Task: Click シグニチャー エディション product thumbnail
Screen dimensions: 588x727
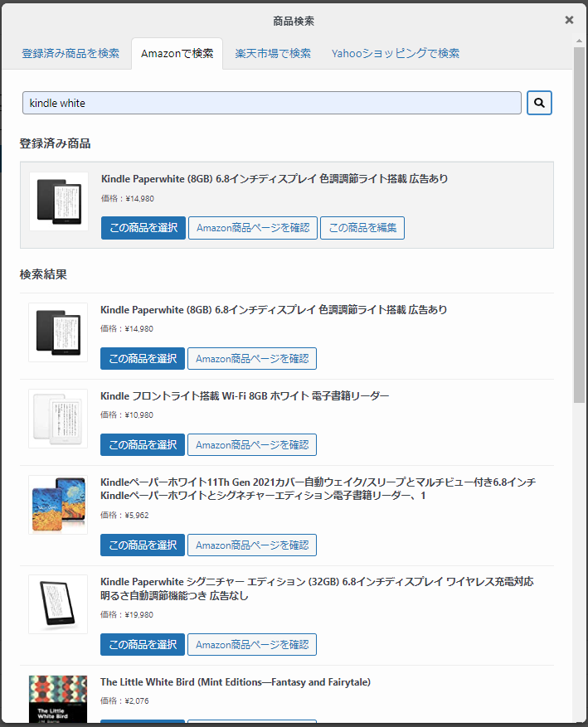Action: coord(58,604)
